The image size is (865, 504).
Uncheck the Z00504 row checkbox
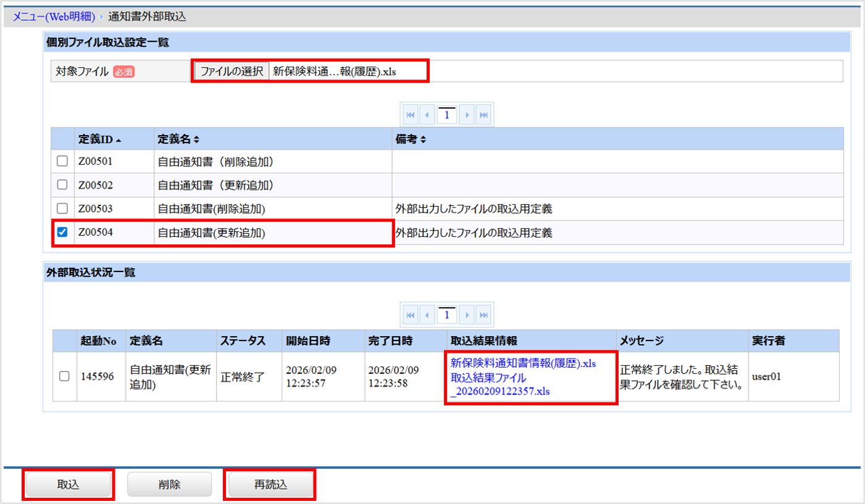click(62, 233)
